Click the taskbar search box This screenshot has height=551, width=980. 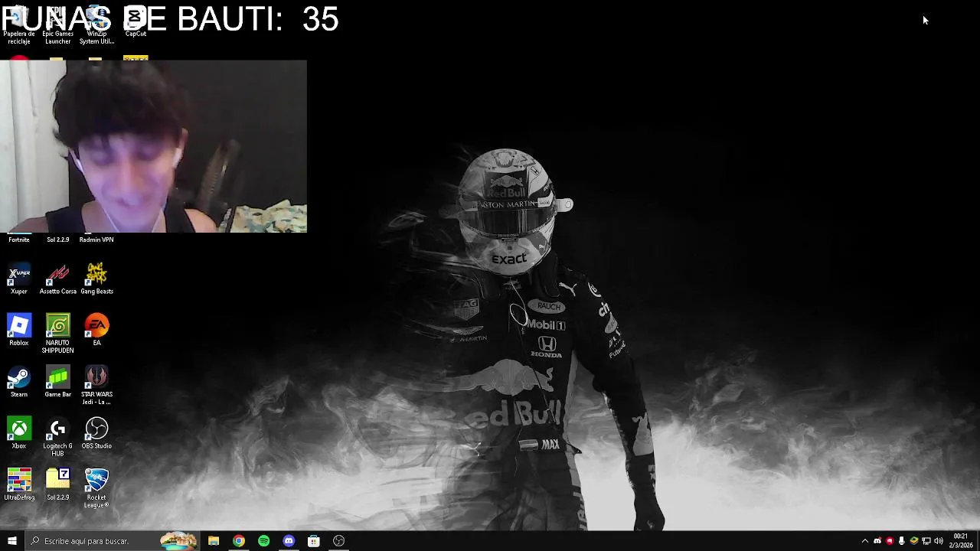(113, 541)
